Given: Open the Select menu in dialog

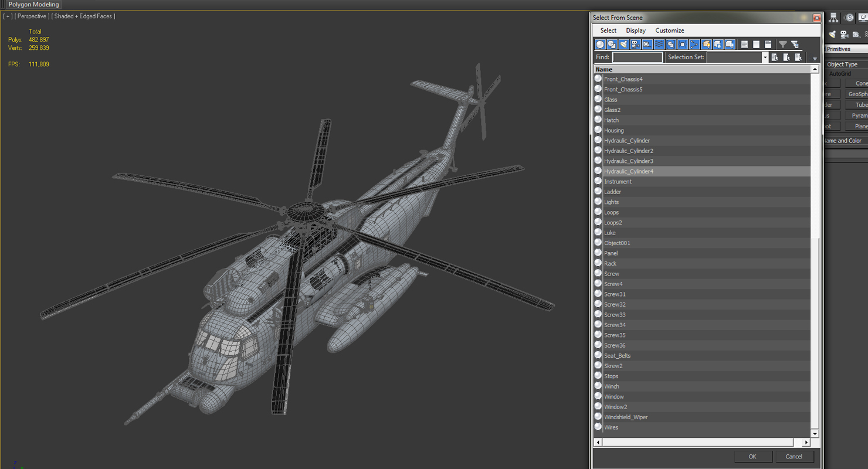Looking at the screenshot, I should click(x=608, y=30).
